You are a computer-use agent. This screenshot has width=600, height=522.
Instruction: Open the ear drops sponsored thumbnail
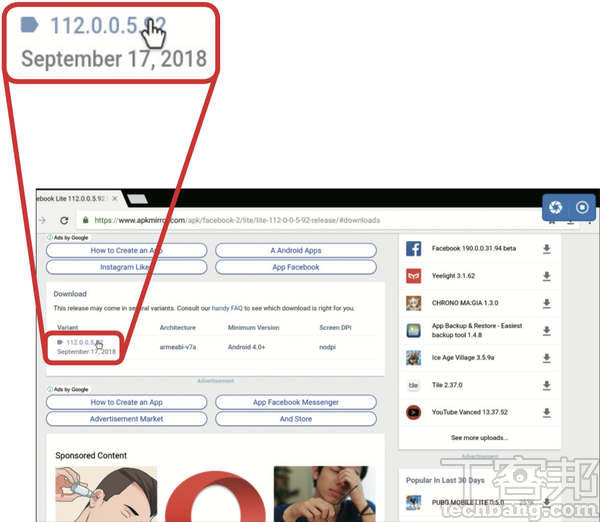click(106, 494)
